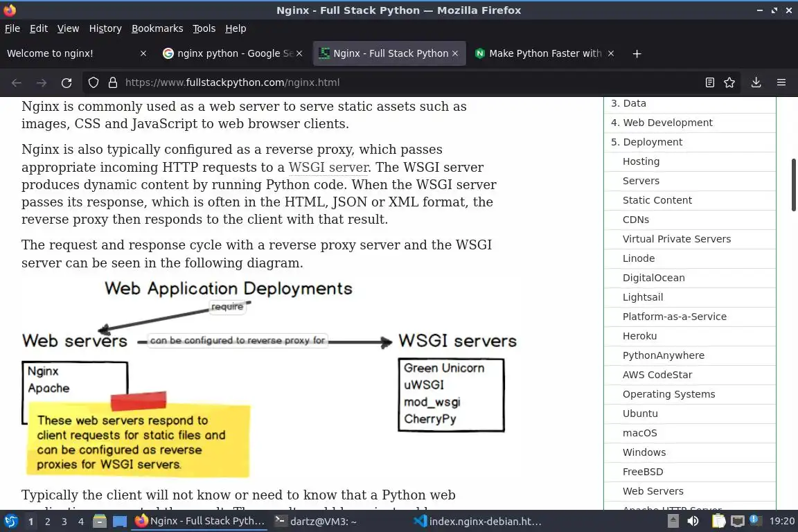Close the Welcome to nginx tab

click(143, 53)
